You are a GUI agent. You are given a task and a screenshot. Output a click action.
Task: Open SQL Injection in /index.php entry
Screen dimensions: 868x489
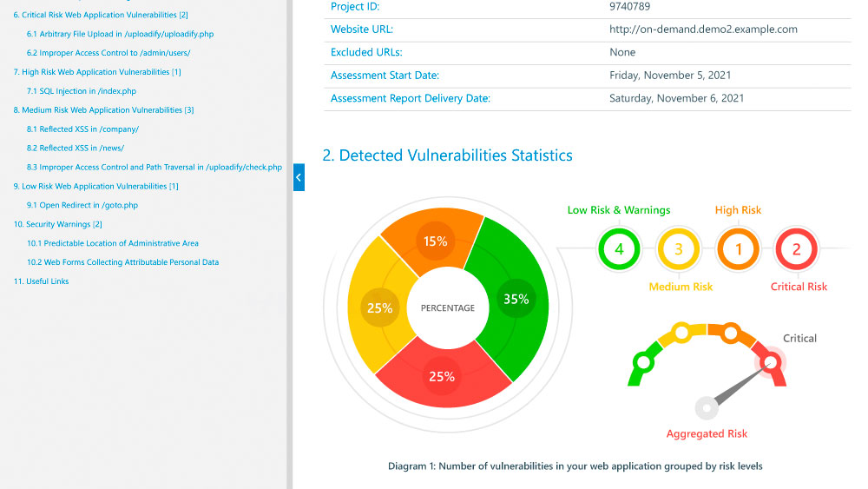tap(81, 91)
